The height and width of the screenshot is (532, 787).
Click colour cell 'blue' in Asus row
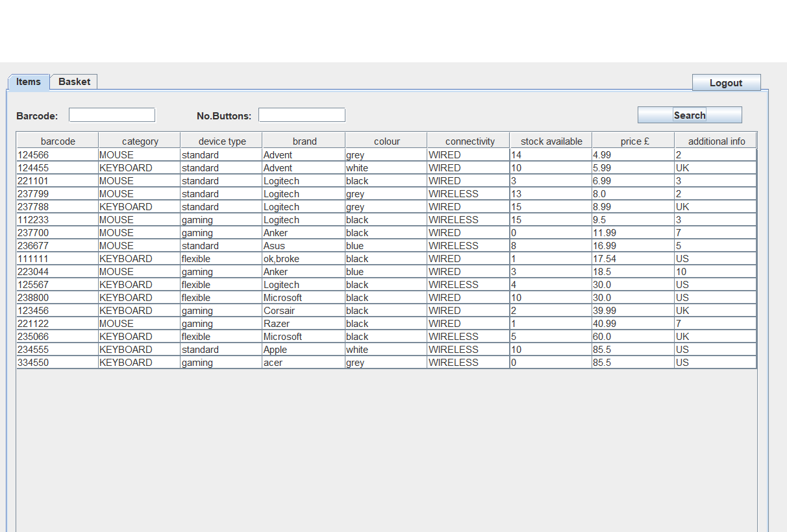(x=386, y=246)
